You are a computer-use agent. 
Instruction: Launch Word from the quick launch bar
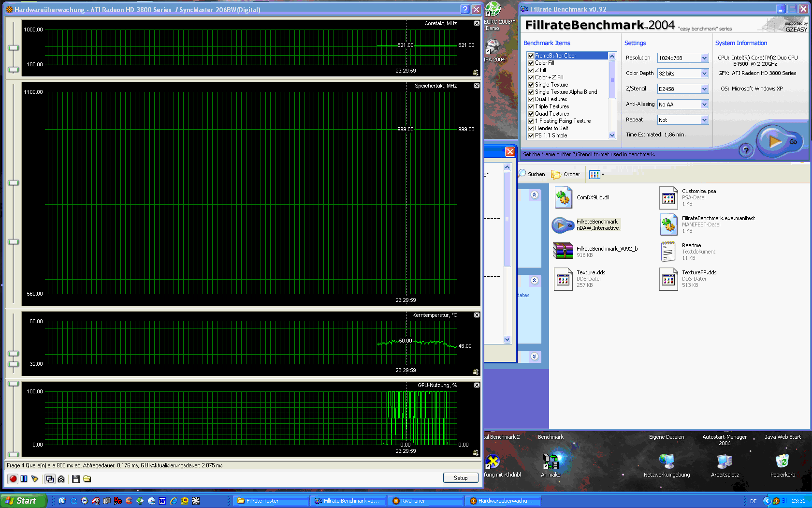tap(162, 501)
